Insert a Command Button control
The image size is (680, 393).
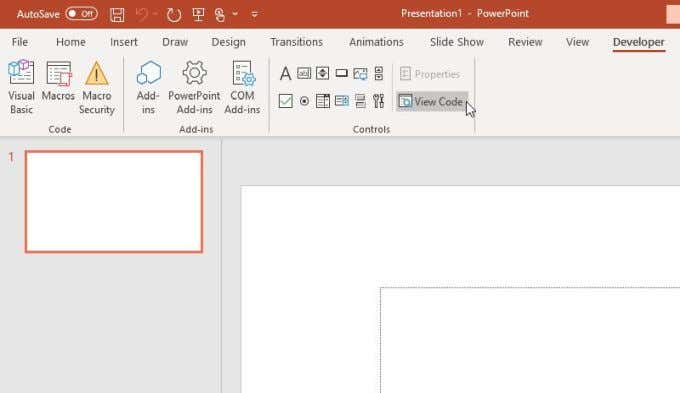coord(341,73)
